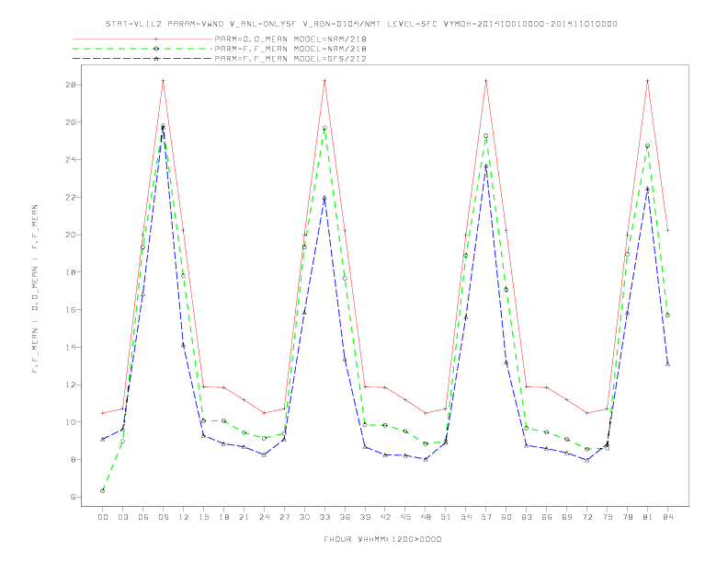Click the vertical y-axis label F.F_MEAN | O.O_MEAN
The image size is (728, 563).
[x=35, y=289]
